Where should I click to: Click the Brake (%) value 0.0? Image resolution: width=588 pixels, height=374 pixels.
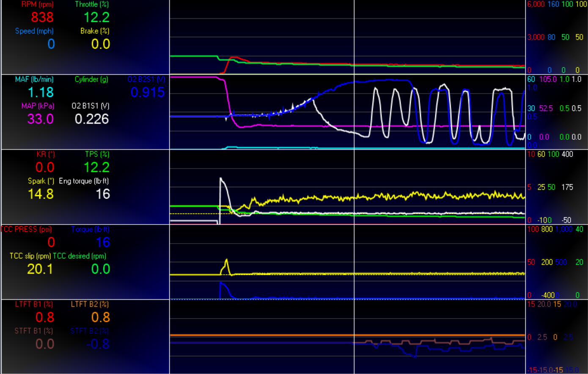101,44
